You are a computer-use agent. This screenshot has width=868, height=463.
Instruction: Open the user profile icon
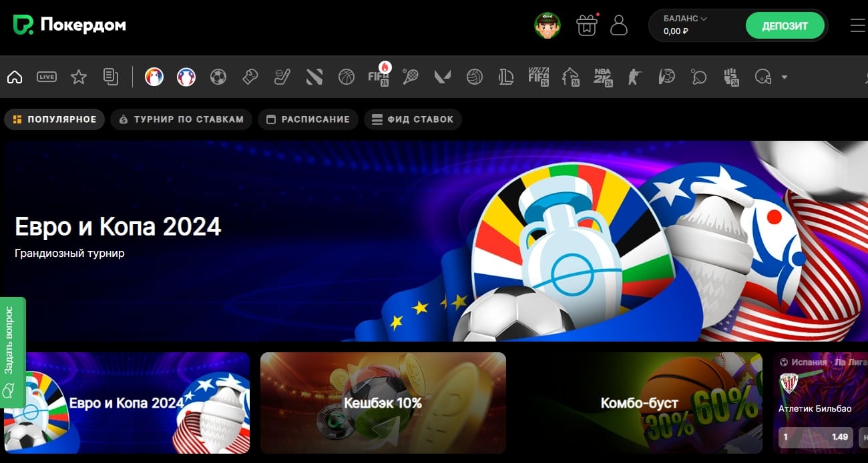619,26
